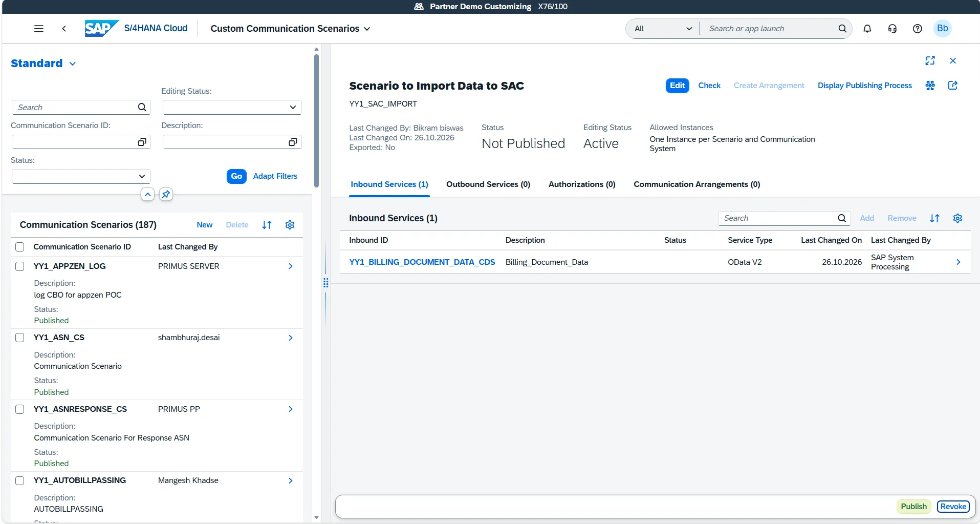Click the share icon in scenario header
The width and height of the screenshot is (980, 524).
pyautogui.click(x=953, y=86)
